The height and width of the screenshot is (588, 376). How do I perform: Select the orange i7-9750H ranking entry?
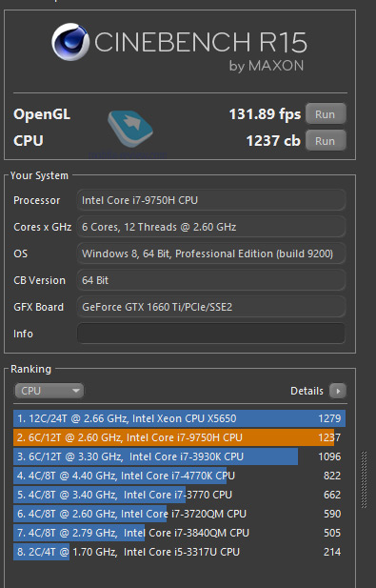pos(179,437)
